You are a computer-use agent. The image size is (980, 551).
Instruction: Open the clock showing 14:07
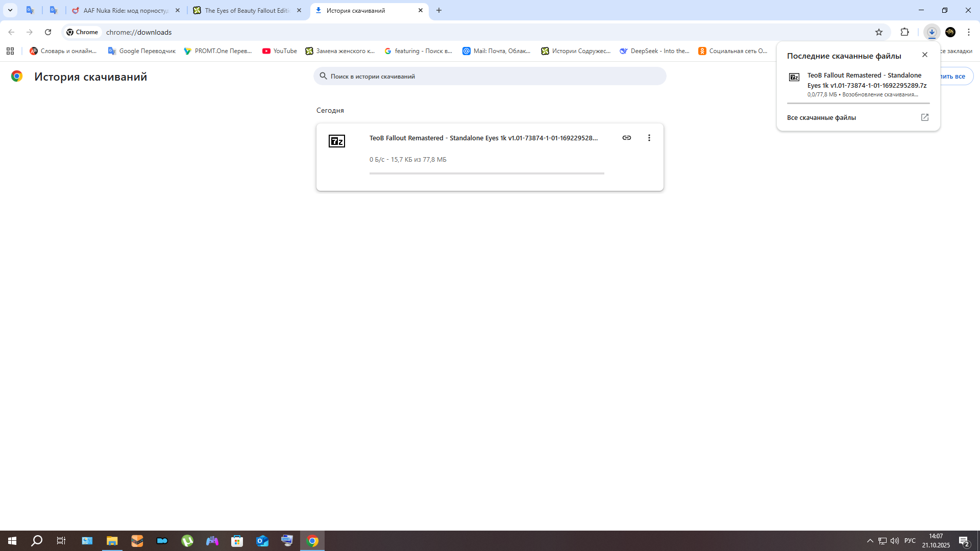(x=936, y=541)
